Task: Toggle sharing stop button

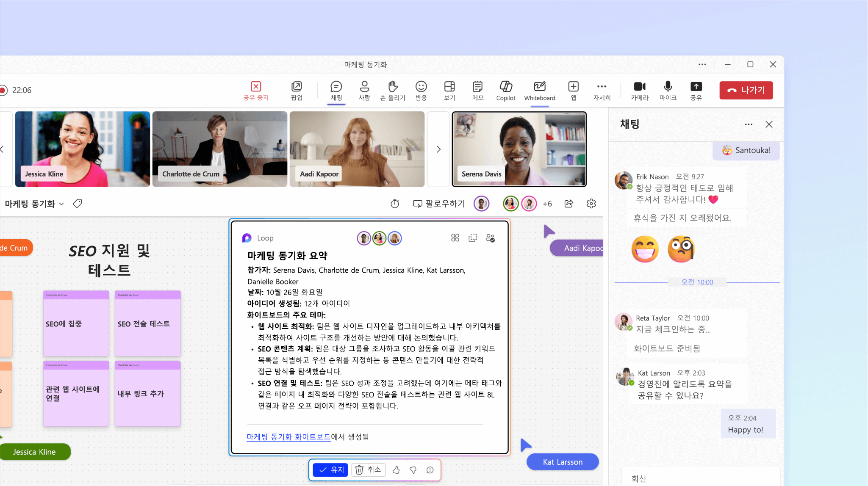Action: pyautogui.click(x=255, y=89)
